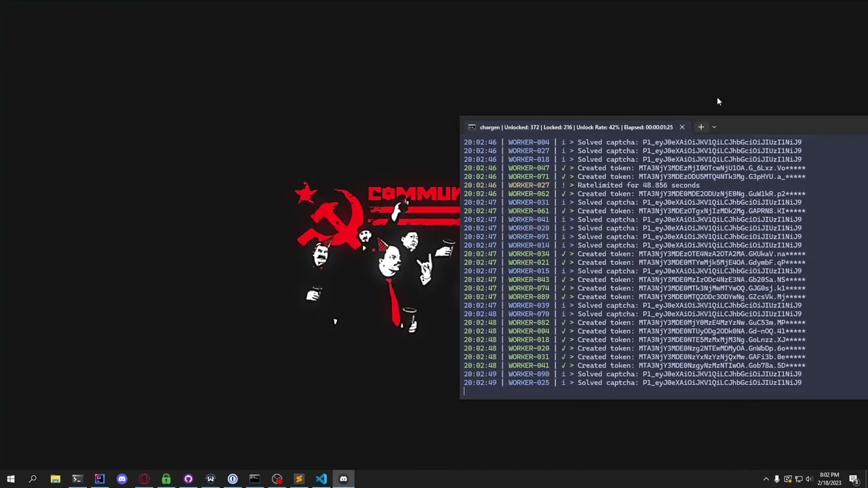
Task: Click WORKER-025 'Solved captcha' log line
Action: (x=633, y=382)
